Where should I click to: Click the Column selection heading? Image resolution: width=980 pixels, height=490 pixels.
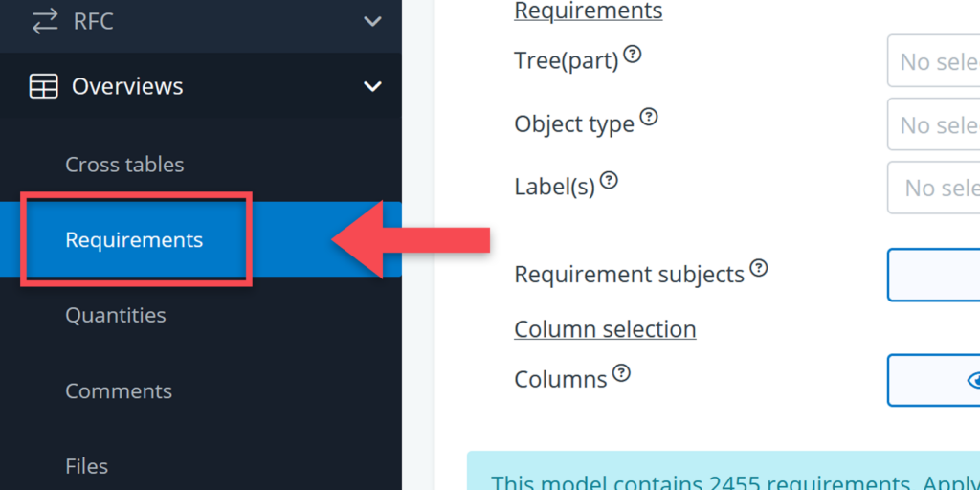tap(605, 329)
